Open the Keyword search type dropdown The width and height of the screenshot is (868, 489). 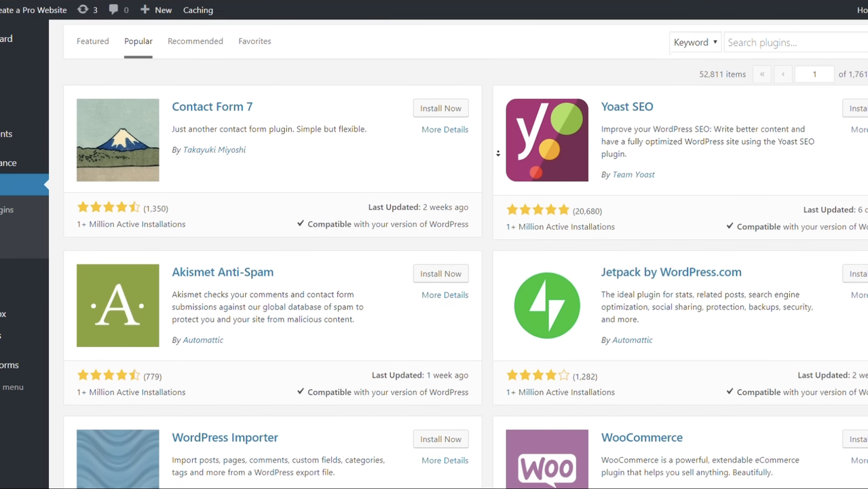(695, 42)
